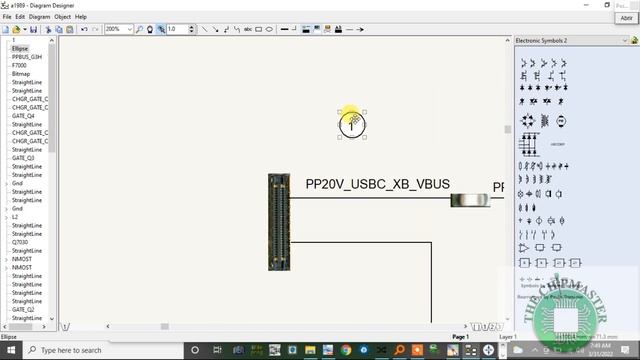
Task: Select Q7030 in the object tree
Action: (x=20, y=242)
